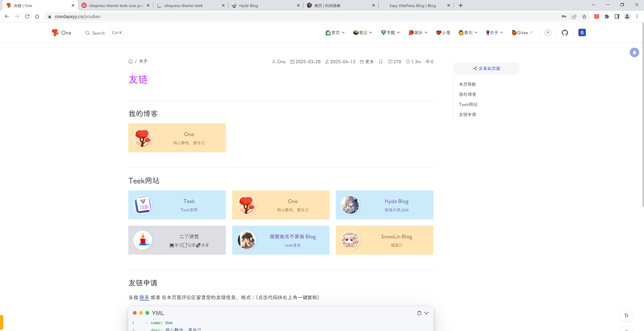Open the 二丫讲梵 friend card
Viewport: 644px width, 331px height.
point(177,240)
